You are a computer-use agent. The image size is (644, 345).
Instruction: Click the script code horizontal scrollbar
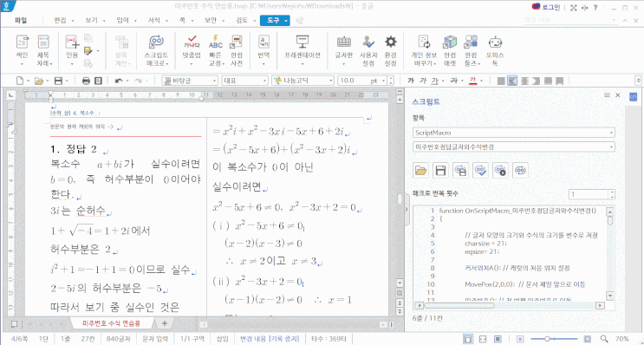click(x=510, y=306)
